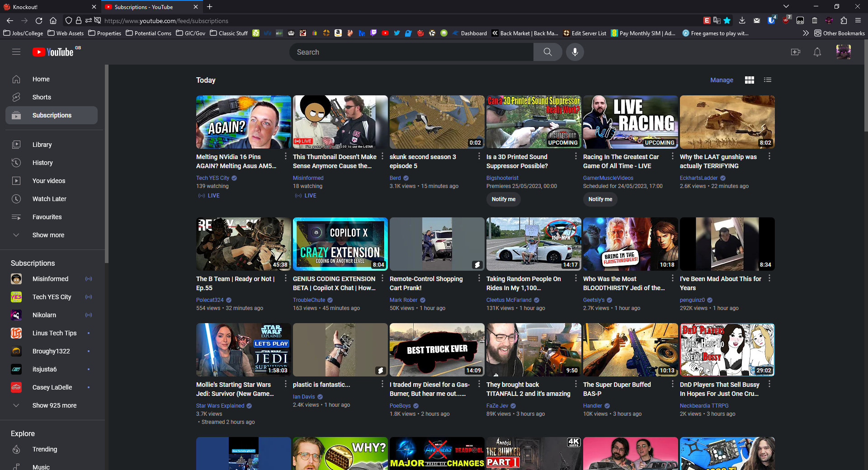The image size is (868, 470).
Task: Open Watch Later playlist
Action: click(52, 199)
